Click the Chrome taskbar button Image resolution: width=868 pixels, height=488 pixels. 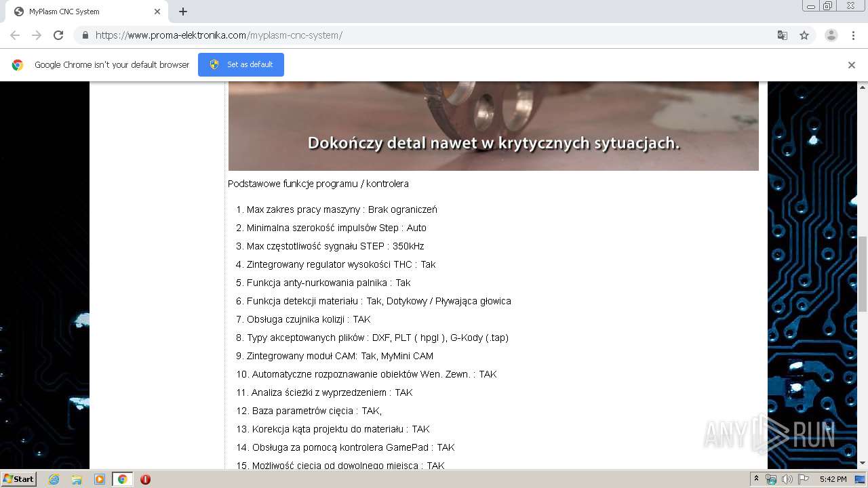[x=123, y=479]
